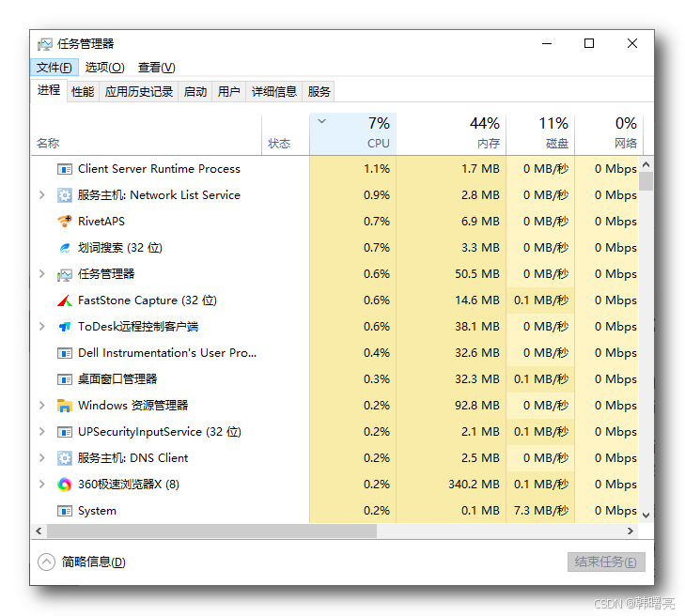
Task: Switch to the 详细信息 tab
Action: [x=274, y=92]
